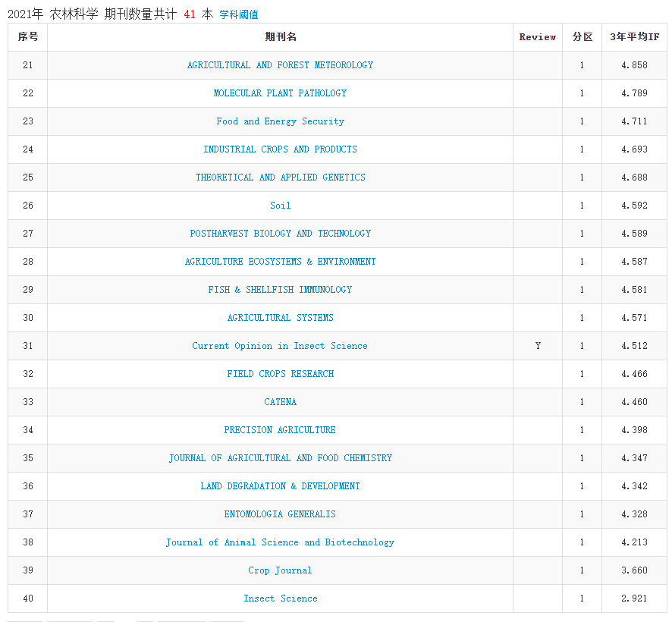Select the IF value 4.347
Image resolution: width=672 pixels, height=622 pixels.
[634, 458]
